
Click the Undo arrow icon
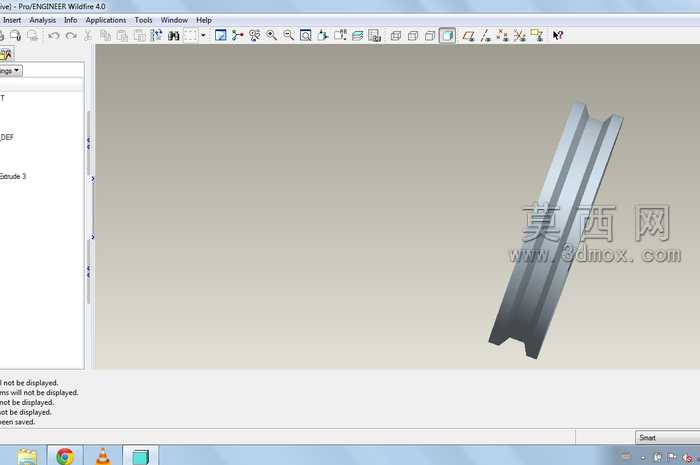pos(54,36)
